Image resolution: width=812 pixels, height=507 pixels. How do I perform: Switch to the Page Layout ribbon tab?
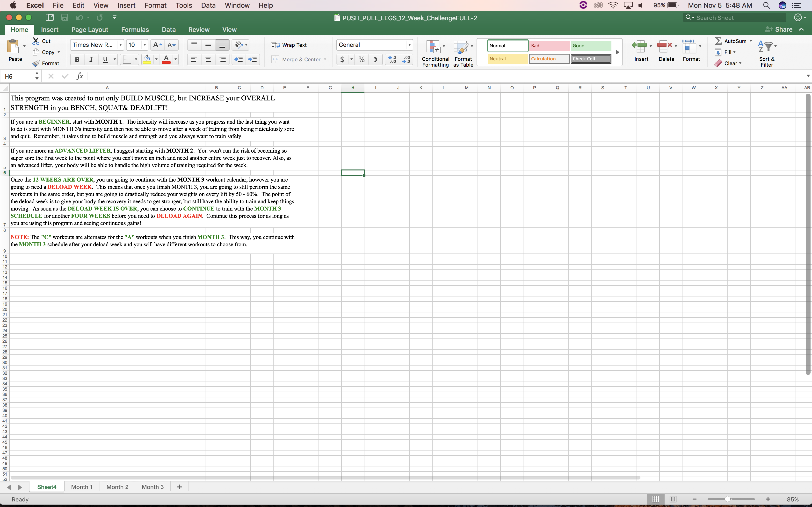click(x=90, y=29)
